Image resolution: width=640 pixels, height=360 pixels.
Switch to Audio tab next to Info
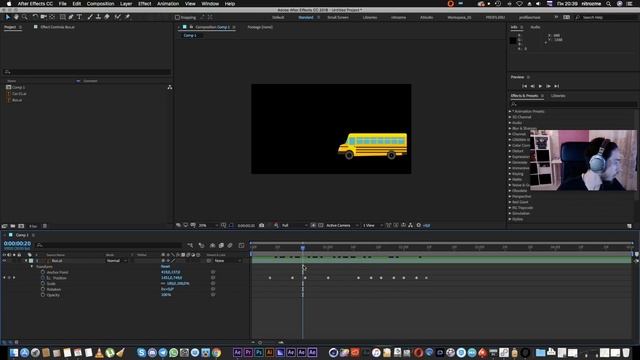coord(536,27)
